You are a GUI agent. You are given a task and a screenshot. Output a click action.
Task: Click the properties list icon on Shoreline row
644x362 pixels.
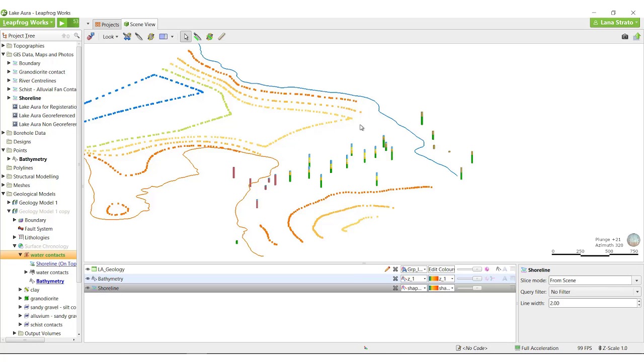coord(513,288)
